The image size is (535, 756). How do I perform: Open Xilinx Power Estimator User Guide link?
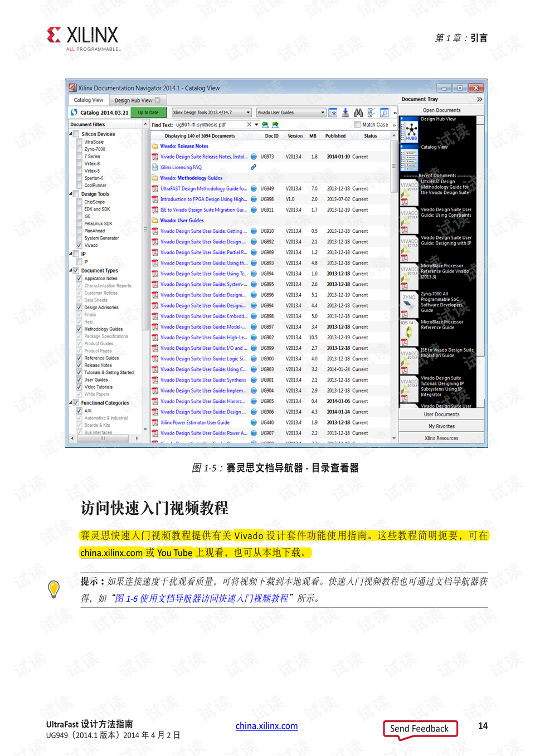tap(195, 422)
